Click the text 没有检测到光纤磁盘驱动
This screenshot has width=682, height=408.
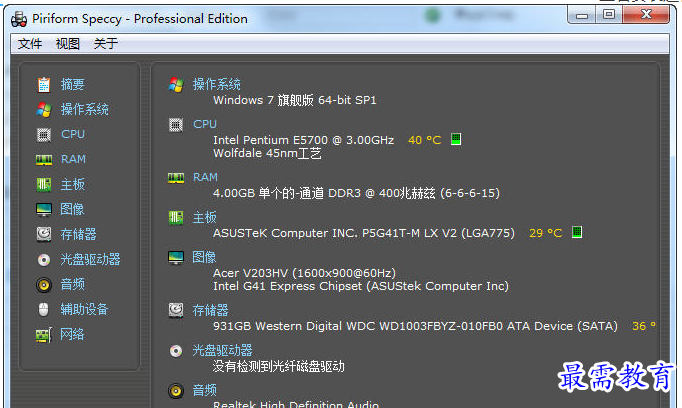[278, 366]
